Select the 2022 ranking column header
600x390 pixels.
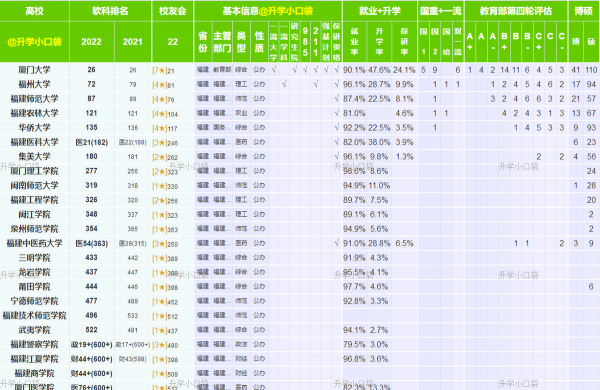tap(91, 42)
